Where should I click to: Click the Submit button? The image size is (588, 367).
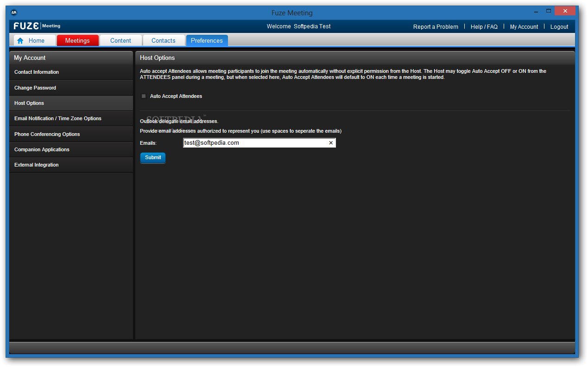(153, 158)
